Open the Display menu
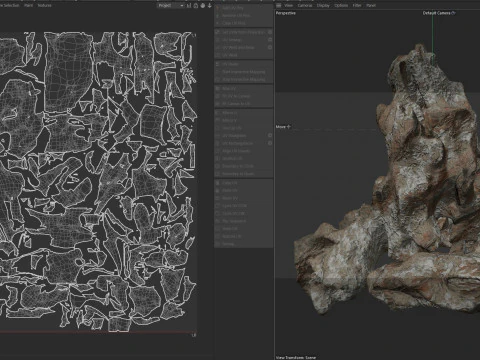The height and width of the screenshot is (360, 480). point(323,5)
